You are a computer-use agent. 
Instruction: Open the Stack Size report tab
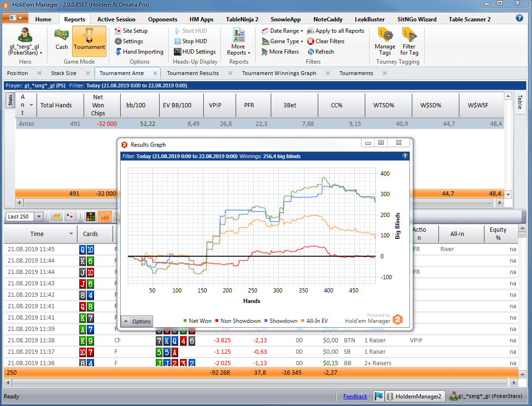click(x=64, y=73)
